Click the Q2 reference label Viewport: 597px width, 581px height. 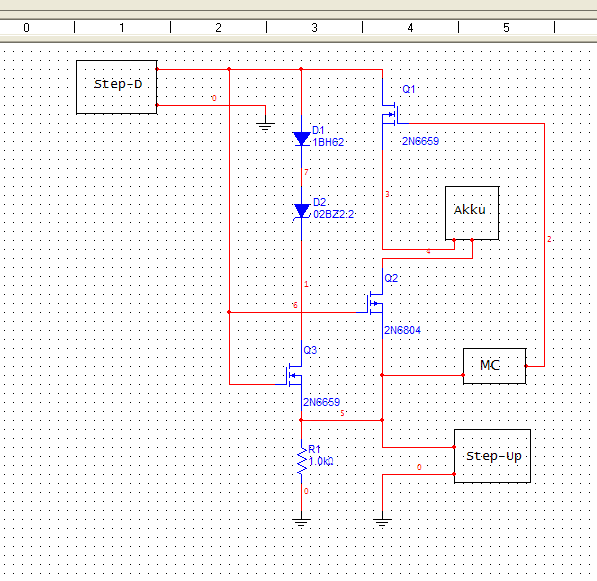[x=391, y=278]
